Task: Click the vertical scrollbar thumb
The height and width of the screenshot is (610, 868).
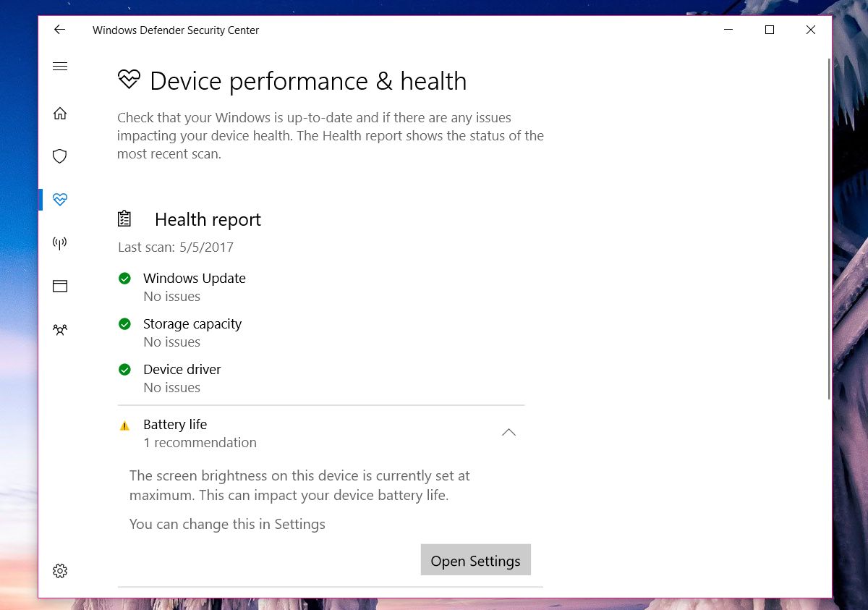Action: click(x=829, y=228)
